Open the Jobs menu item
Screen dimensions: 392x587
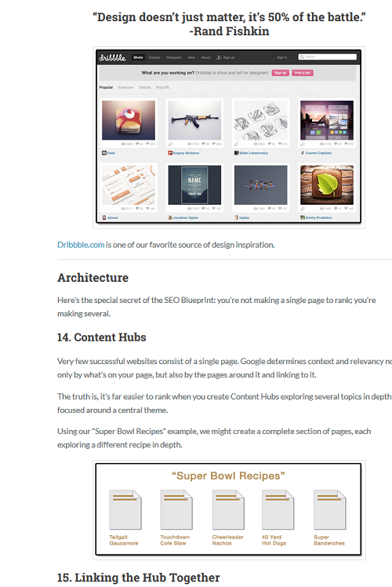191,57
